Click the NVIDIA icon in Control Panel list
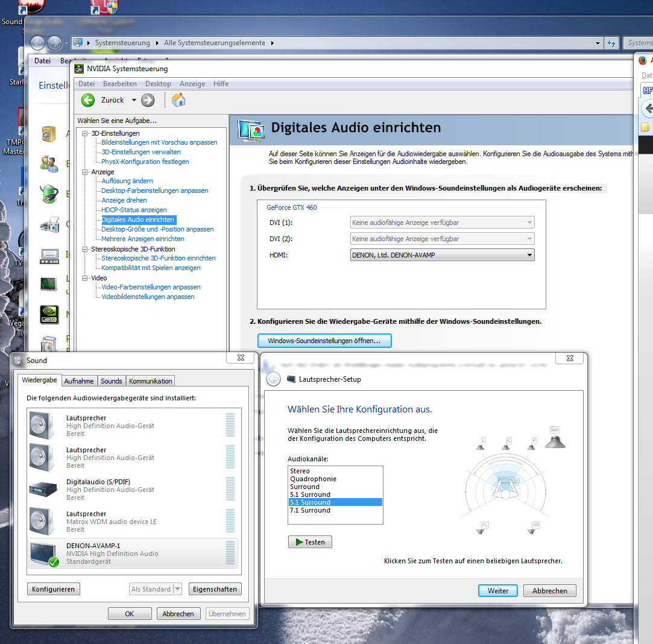This screenshot has height=644, width=653. (x=49, y=315)
